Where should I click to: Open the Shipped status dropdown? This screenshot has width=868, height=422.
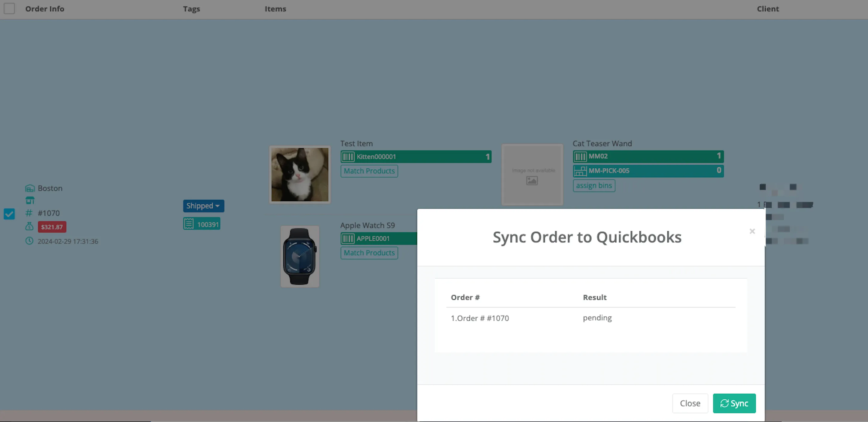click(x=204, y=206)
